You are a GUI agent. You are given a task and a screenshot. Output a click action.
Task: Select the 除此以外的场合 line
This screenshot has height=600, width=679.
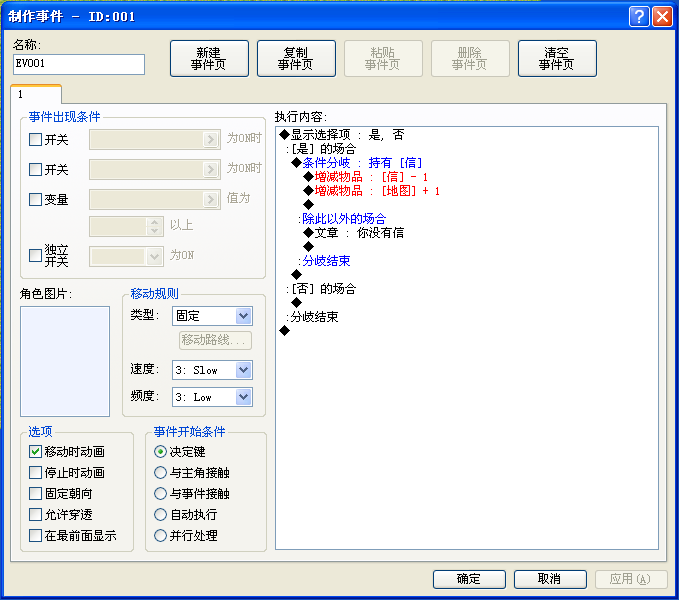342,219
